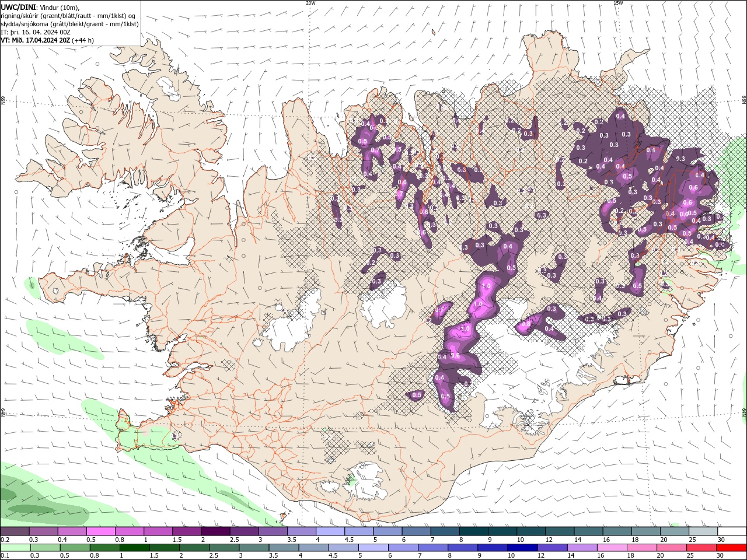Select the 0.5 green swatch in lower legend row

74,548
